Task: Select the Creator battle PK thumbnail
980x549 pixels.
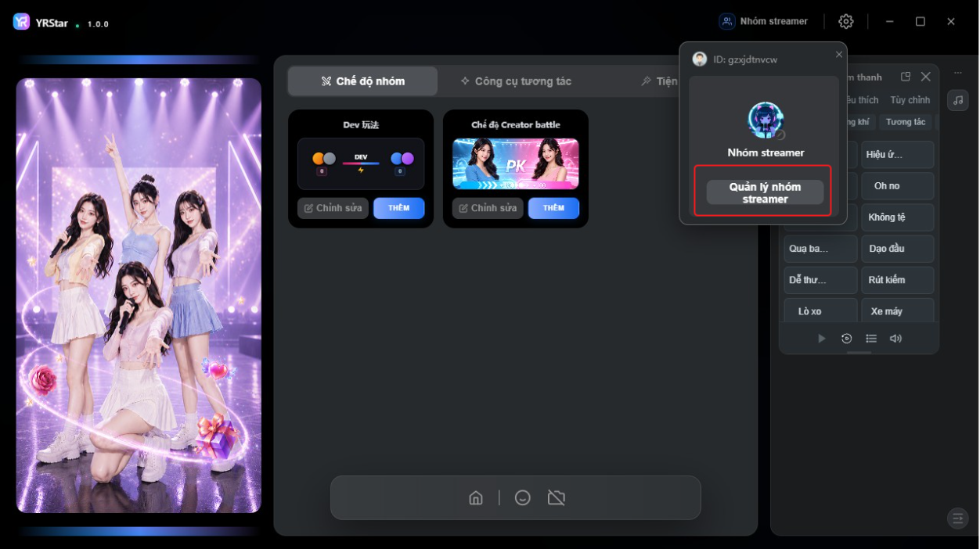Action: pyautogui.click(x=516, y=164)
